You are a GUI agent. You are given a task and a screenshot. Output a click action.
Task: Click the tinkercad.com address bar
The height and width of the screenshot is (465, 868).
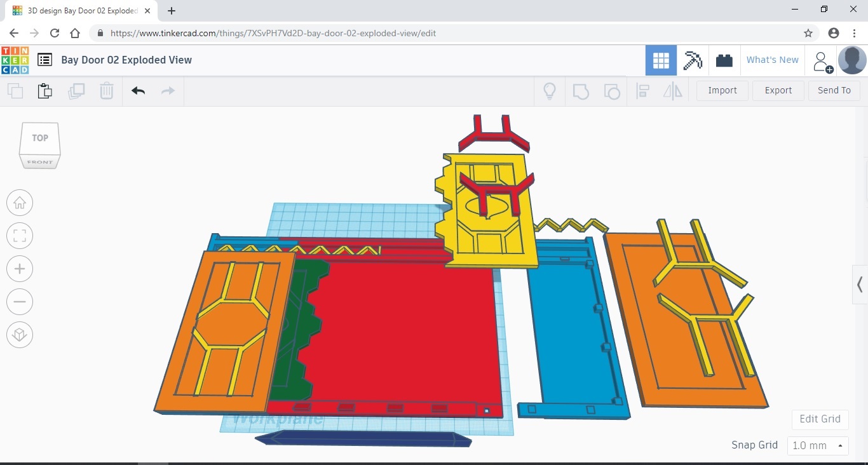tap(445, 33)
